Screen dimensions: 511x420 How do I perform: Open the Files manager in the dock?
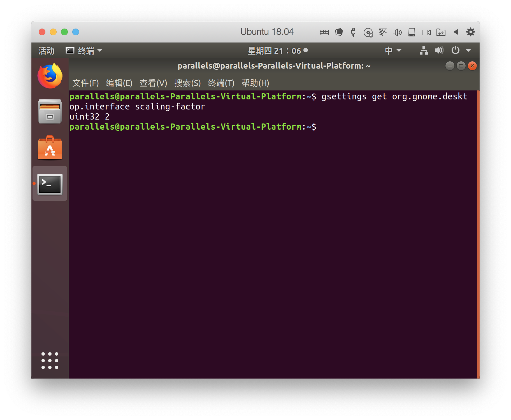50,111
